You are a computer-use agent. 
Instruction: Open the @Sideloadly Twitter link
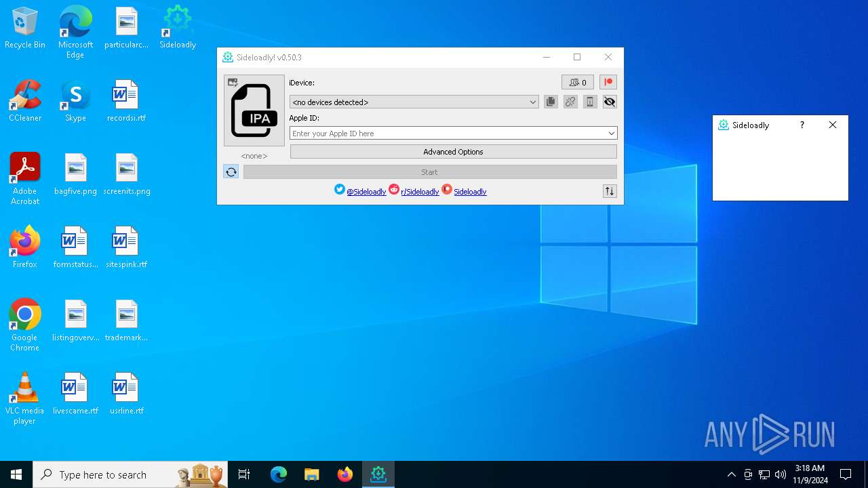pos(366,192)
